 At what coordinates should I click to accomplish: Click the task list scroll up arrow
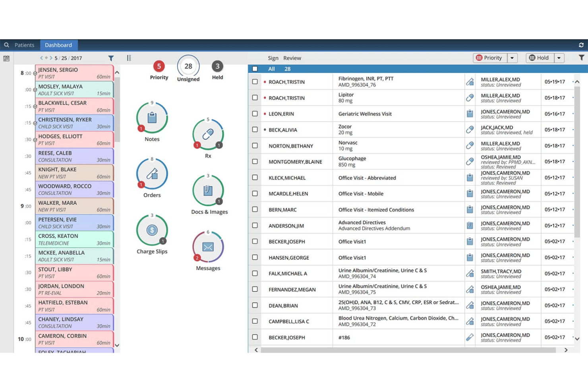(x=577, y=82)
